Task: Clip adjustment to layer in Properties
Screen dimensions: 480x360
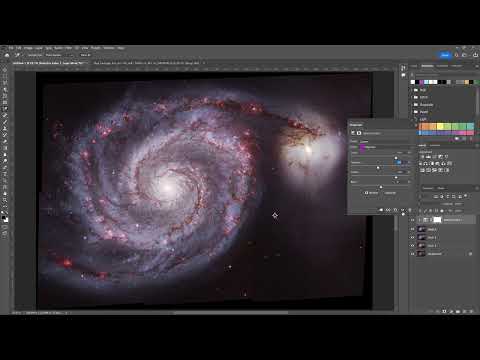Action: tap(381, 210)
